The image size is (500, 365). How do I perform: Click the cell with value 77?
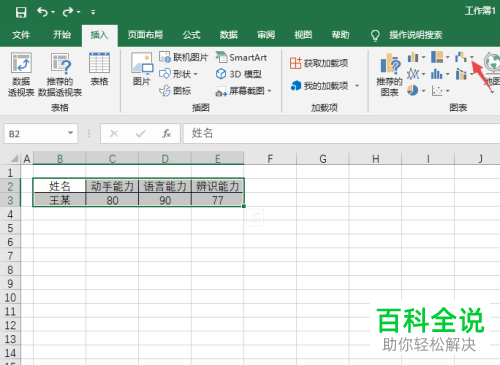(x=218, y=200)
